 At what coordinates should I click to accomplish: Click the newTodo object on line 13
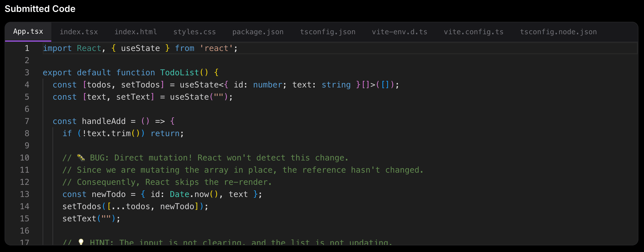pyautogui.click(x=109, y=194)
